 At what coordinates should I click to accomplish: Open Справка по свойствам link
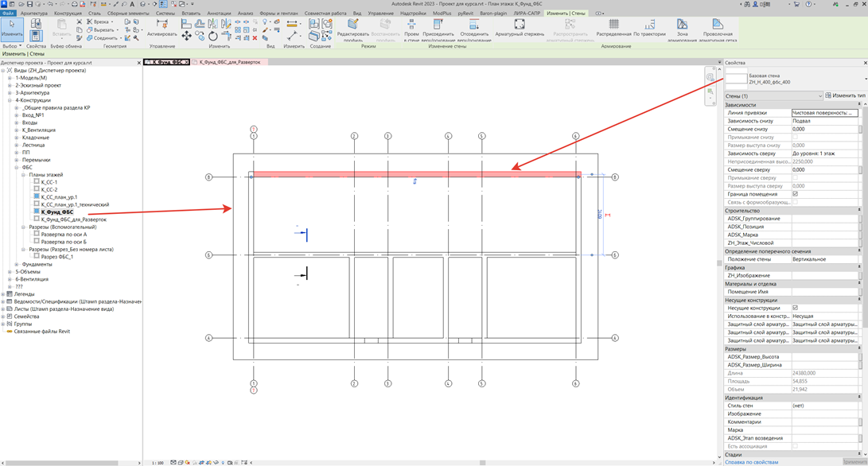[x=751, y=462]
